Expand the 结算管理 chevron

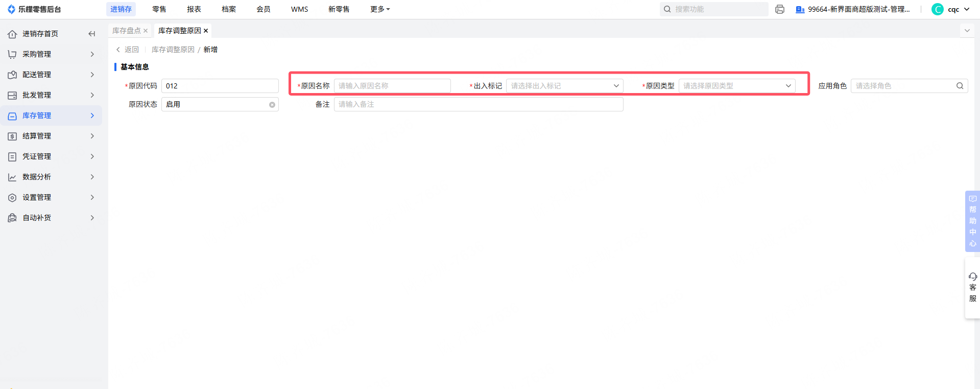pos(92,136)
